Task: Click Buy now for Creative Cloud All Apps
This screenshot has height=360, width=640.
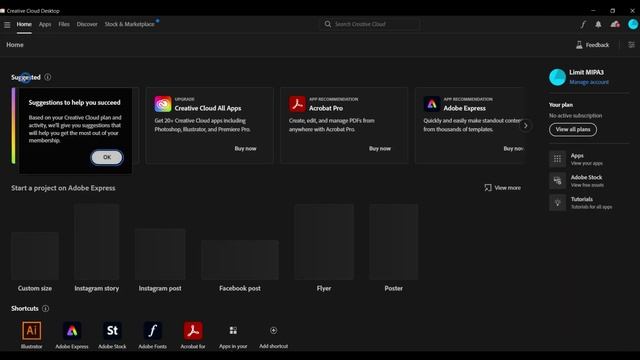Action: pyautogui.click(x=245, y=149)
